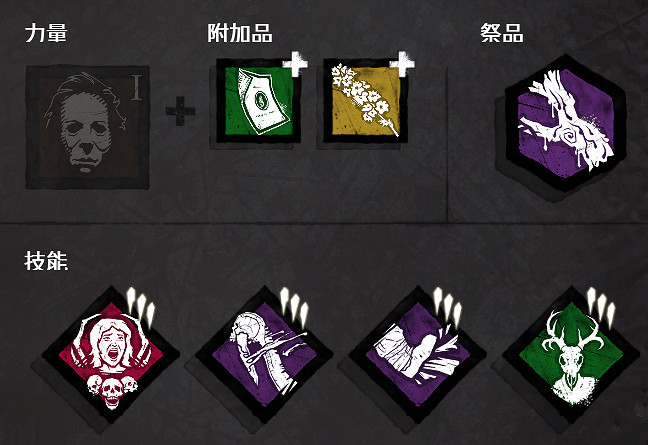
Task: Open the purple hexagon tree offering
Action: 565,123
